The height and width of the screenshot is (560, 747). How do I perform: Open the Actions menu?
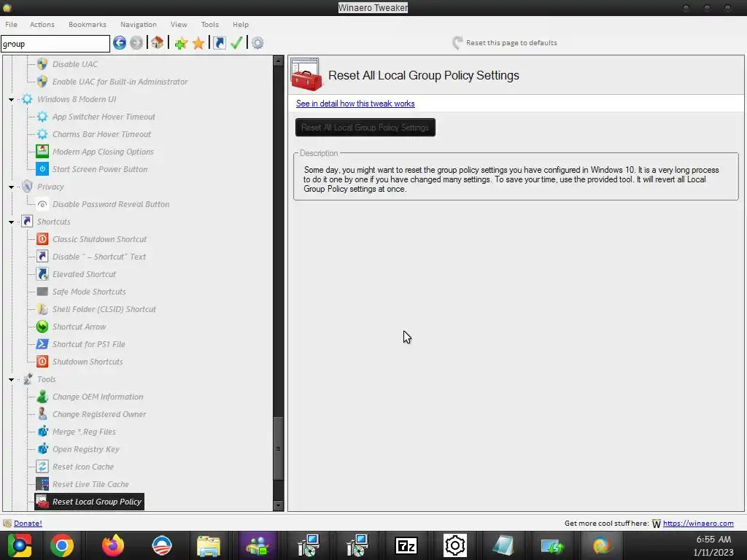(x=42, y=24)
